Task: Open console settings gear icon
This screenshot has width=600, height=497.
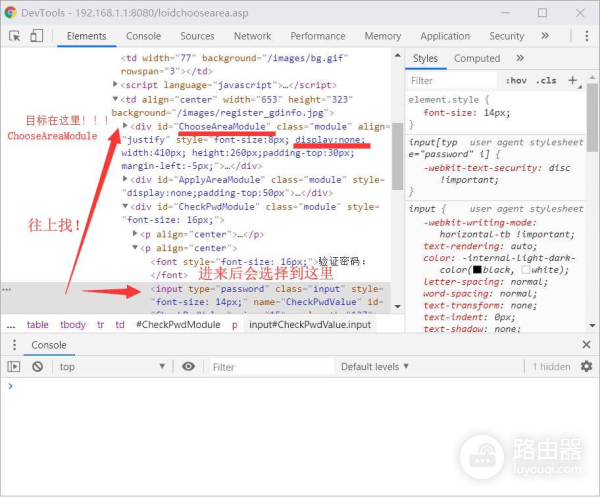Action: (586, 367)
